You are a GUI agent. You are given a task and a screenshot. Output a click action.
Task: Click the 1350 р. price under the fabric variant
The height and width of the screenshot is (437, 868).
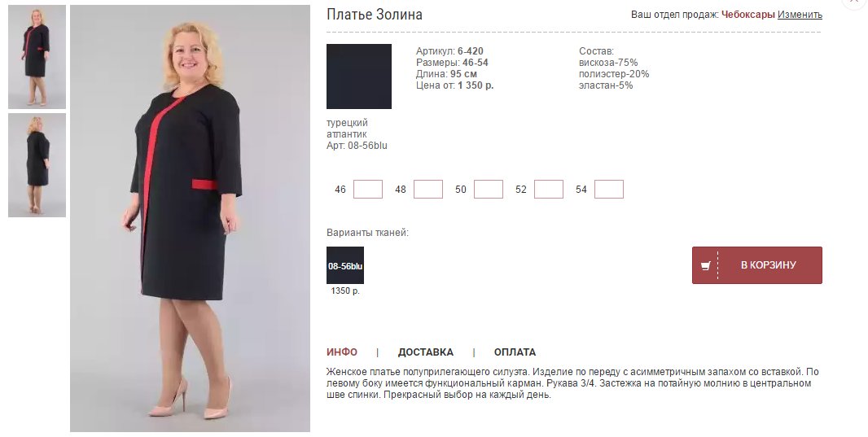[x=345, y=291]
